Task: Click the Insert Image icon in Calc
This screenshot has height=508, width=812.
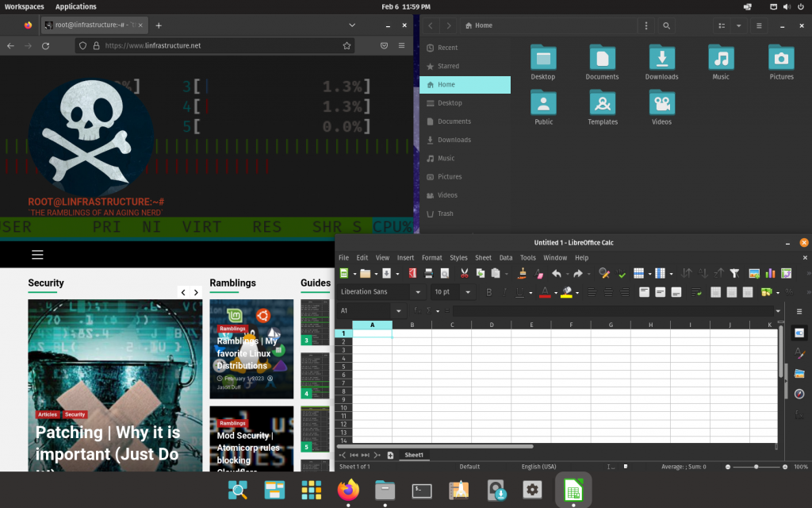Action: coord(755,273)
